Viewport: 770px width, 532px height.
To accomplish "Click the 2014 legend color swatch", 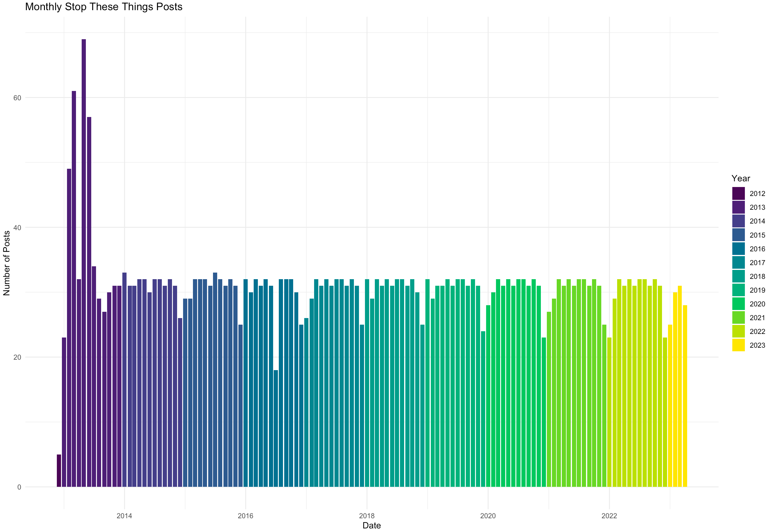I will (x=738, y=221).
